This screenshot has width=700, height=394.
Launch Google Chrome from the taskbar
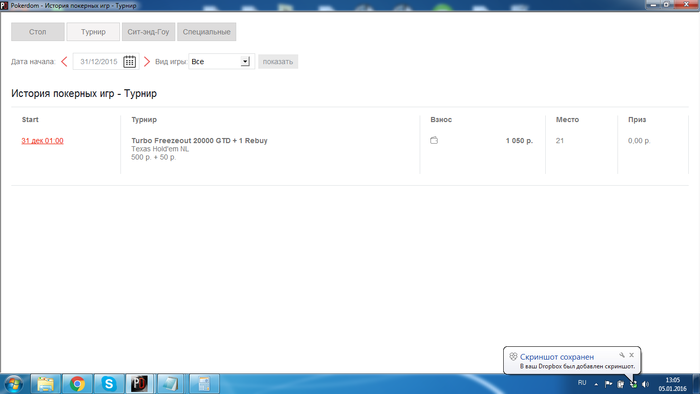pyautogui.click(x=77, y=384)
